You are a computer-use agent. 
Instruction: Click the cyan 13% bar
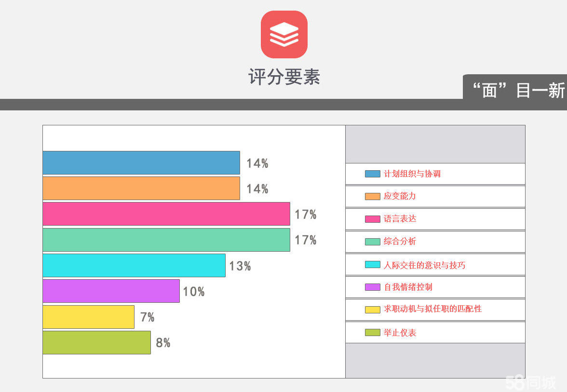tap(134, 265)
